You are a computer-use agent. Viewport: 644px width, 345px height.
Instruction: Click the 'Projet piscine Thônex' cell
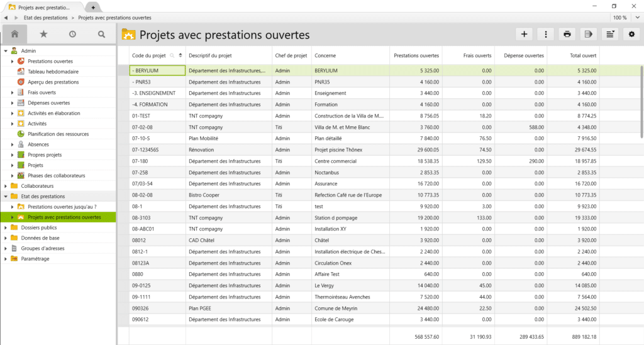point(350,150)
